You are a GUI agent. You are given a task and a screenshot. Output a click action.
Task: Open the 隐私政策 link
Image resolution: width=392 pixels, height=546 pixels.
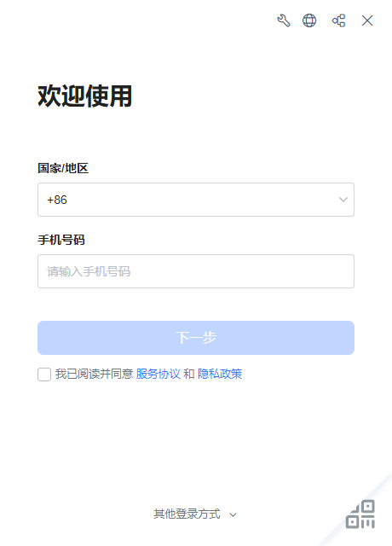[x=220, y=374]
